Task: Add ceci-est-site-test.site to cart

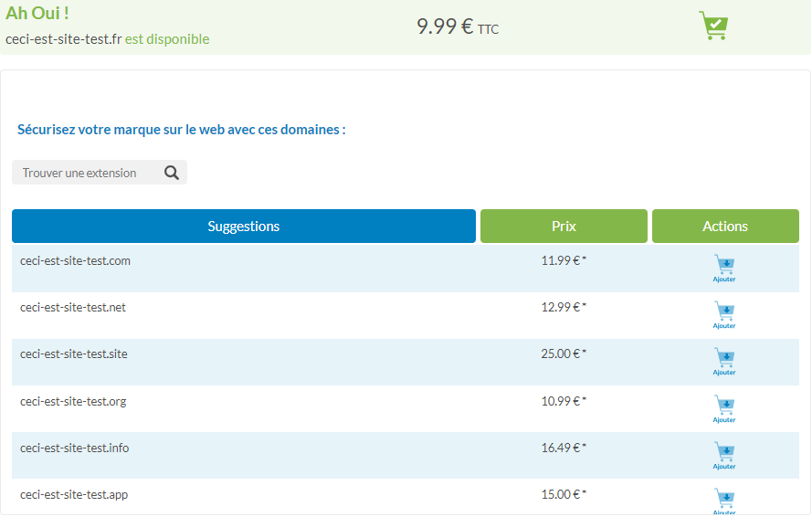Action: pos(724,362)
